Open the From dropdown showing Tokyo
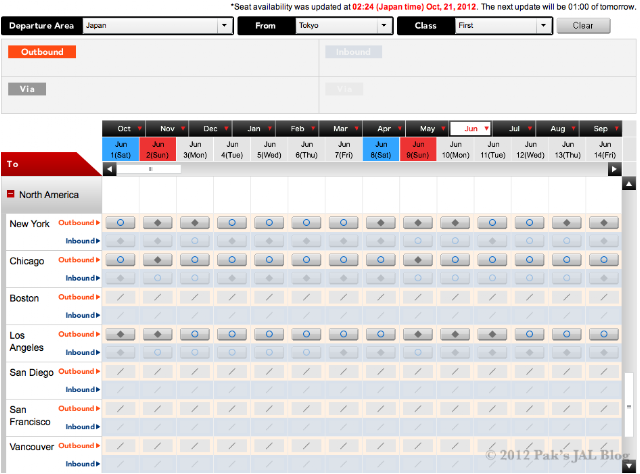 343,26
